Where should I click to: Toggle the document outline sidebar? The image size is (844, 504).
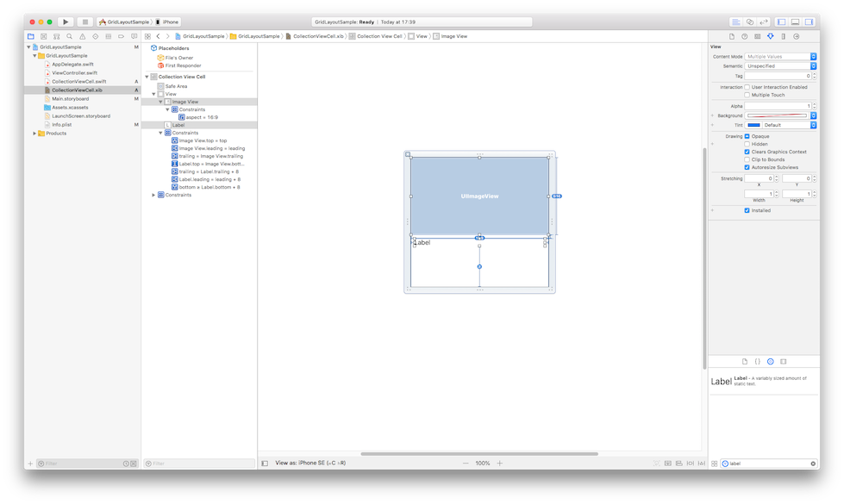click(265, 464)
